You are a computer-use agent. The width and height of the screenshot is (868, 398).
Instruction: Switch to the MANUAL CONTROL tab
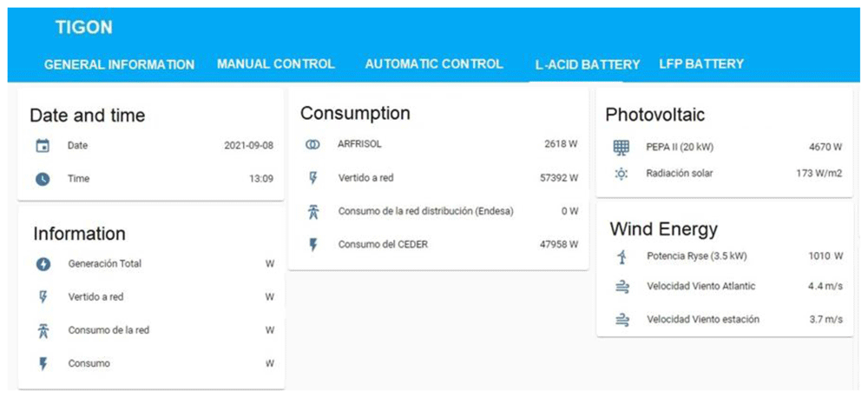click(276, 63)
